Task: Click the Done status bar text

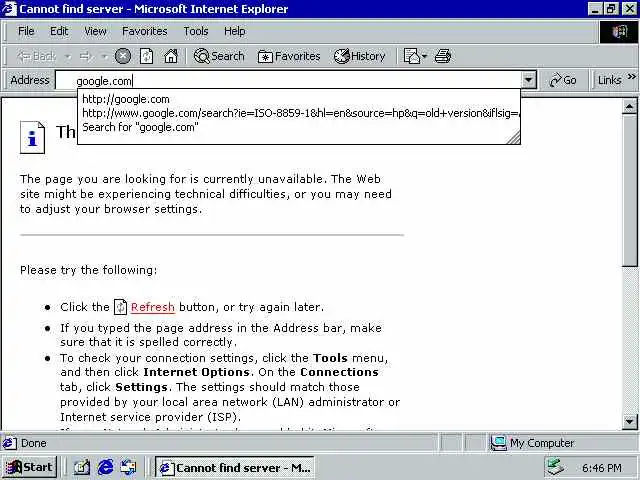Action: (33, 443)
